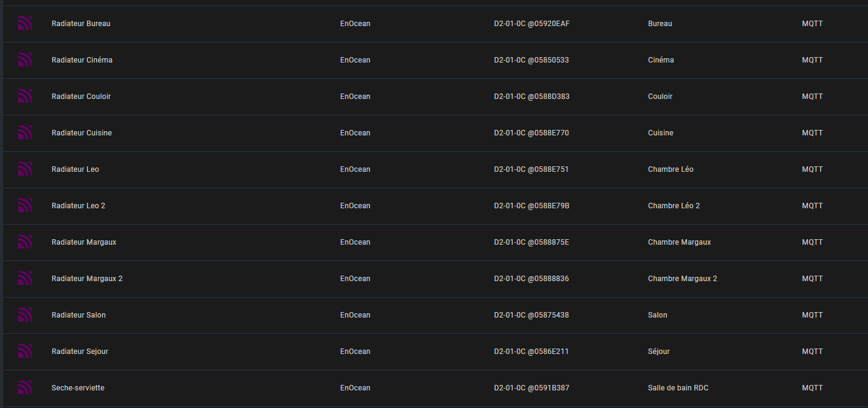
Task: Click model D2-01-0C @0588D383
Action: [x=531, y=97]
